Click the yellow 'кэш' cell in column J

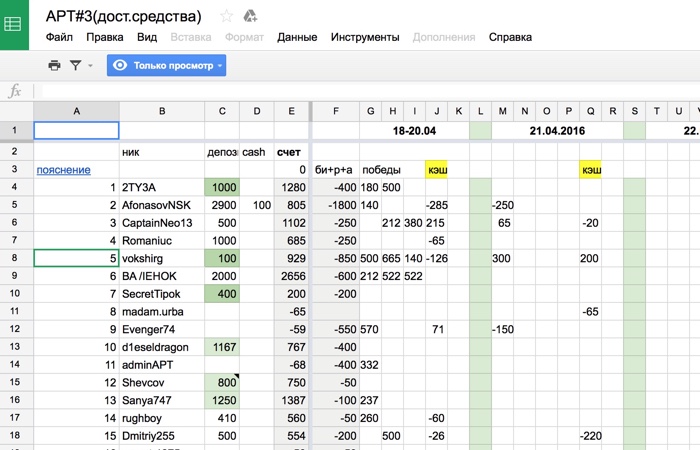tap(437, 170)
